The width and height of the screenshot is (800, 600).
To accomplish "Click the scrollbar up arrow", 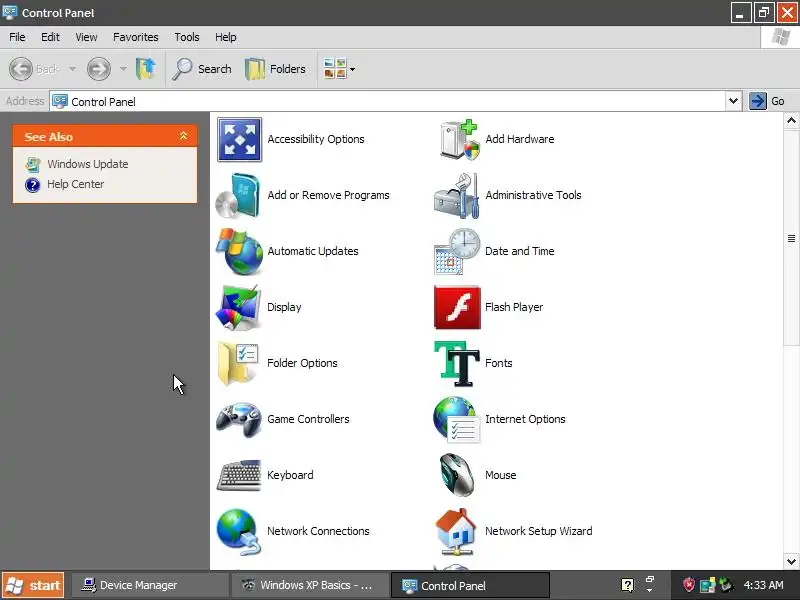I will [791, 120].
